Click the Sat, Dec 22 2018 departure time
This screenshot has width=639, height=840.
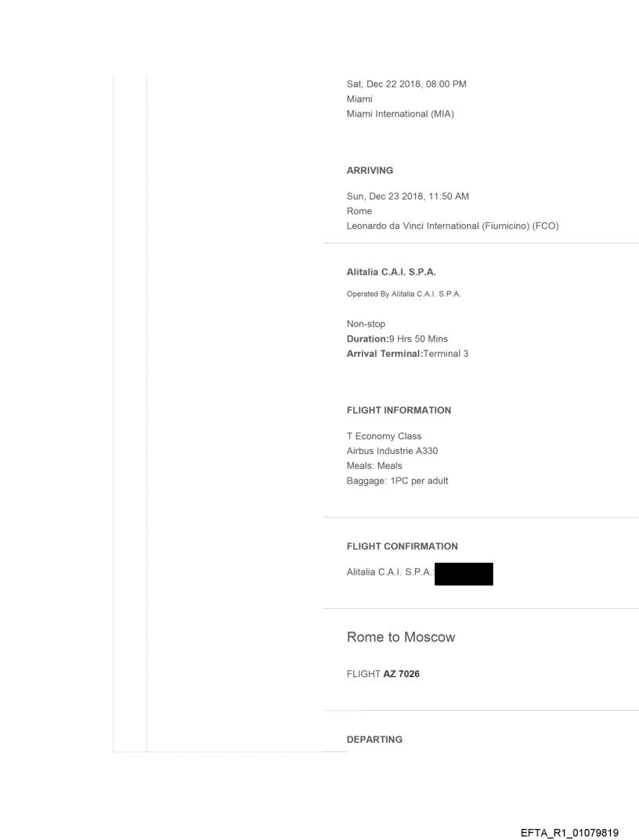406,85
